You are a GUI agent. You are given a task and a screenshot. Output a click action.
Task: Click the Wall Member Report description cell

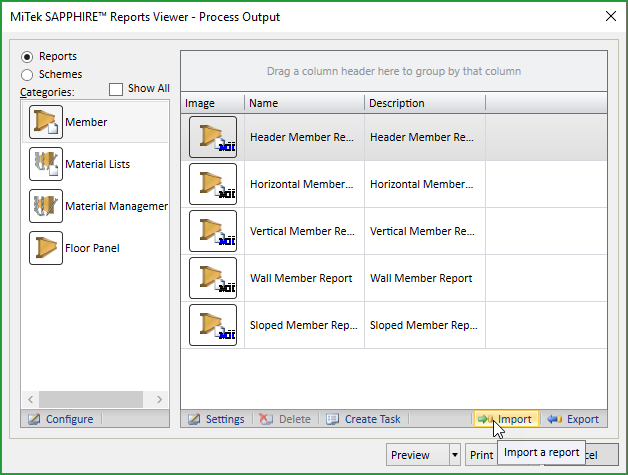tap(425, 278)
